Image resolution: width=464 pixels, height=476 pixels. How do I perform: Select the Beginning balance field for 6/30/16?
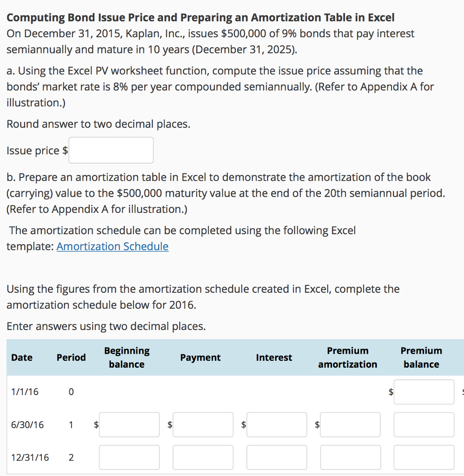pyautogui.click(x=129, y=424)
